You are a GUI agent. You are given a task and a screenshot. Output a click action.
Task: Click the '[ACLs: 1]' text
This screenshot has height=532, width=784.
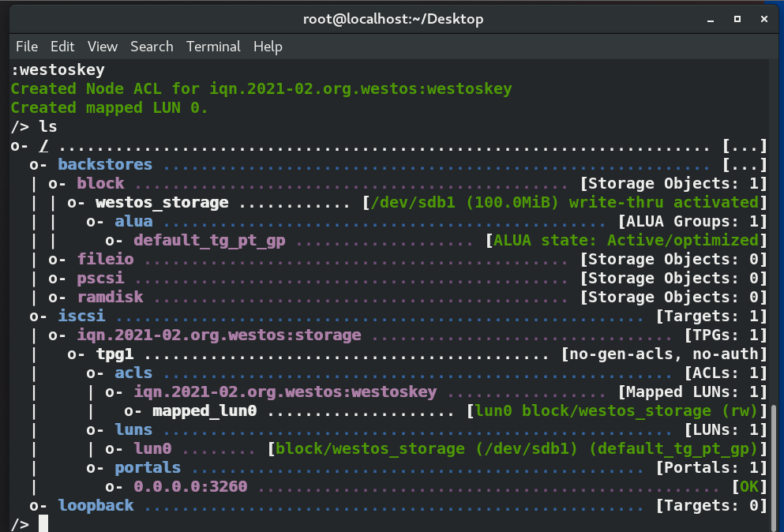coord(726,373)
